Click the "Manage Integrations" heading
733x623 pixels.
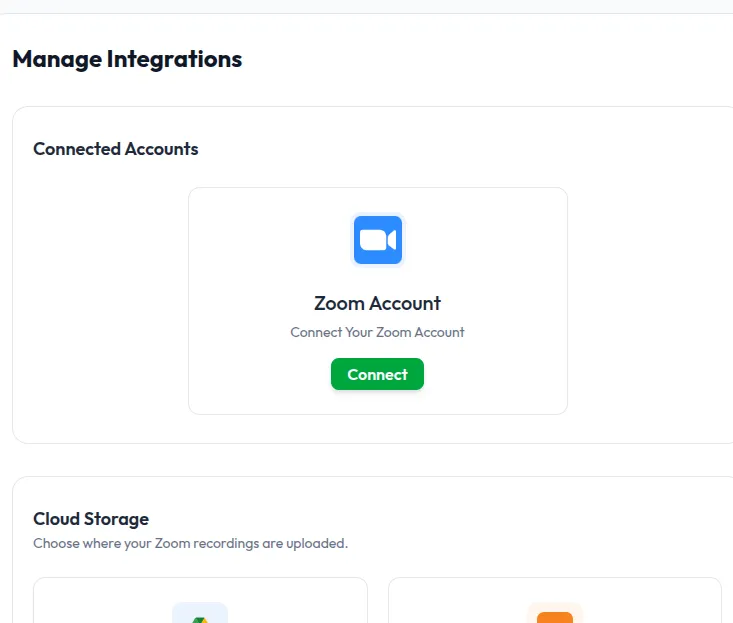coord(127,59)
